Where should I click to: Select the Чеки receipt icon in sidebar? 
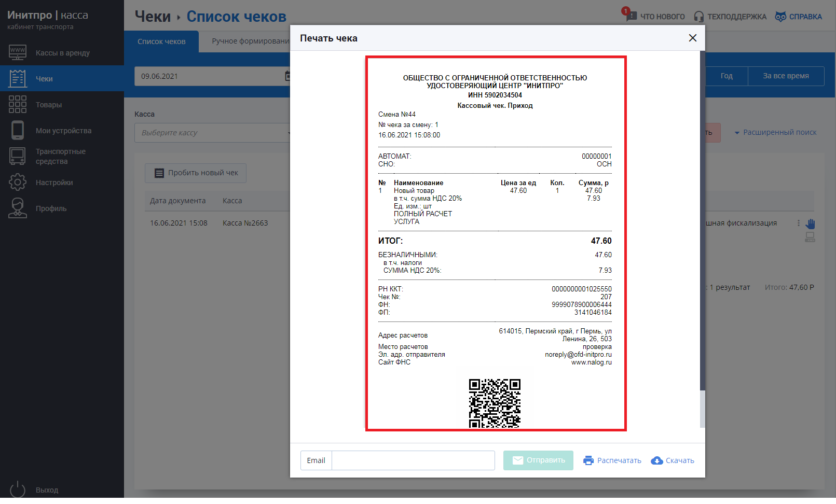pos(18,78)
